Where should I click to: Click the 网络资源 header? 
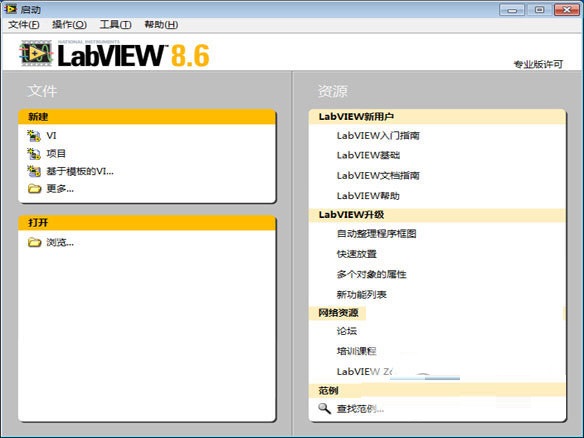point(338,313)
